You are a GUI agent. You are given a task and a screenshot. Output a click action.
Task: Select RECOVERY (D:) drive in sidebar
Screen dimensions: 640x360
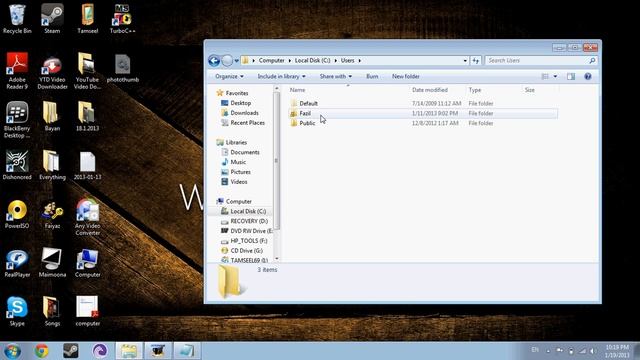[x=244, y=221]
